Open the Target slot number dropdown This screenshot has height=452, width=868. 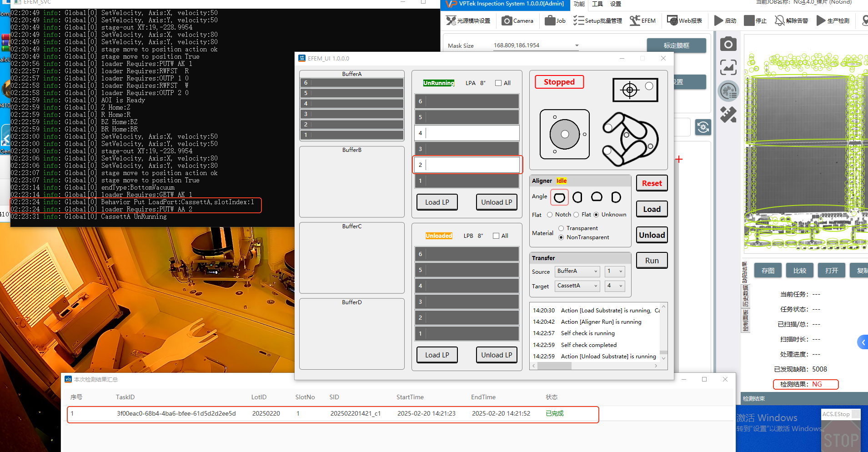tap(615, 286)
